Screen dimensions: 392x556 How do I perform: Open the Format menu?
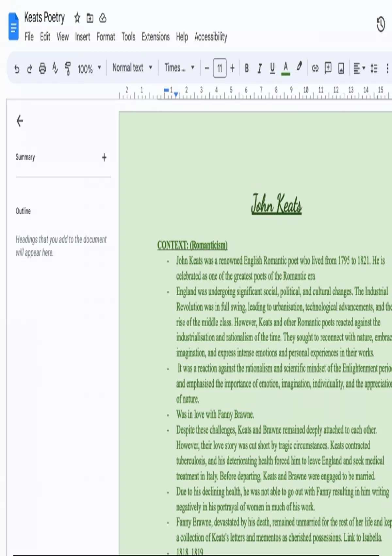[106, 37]
